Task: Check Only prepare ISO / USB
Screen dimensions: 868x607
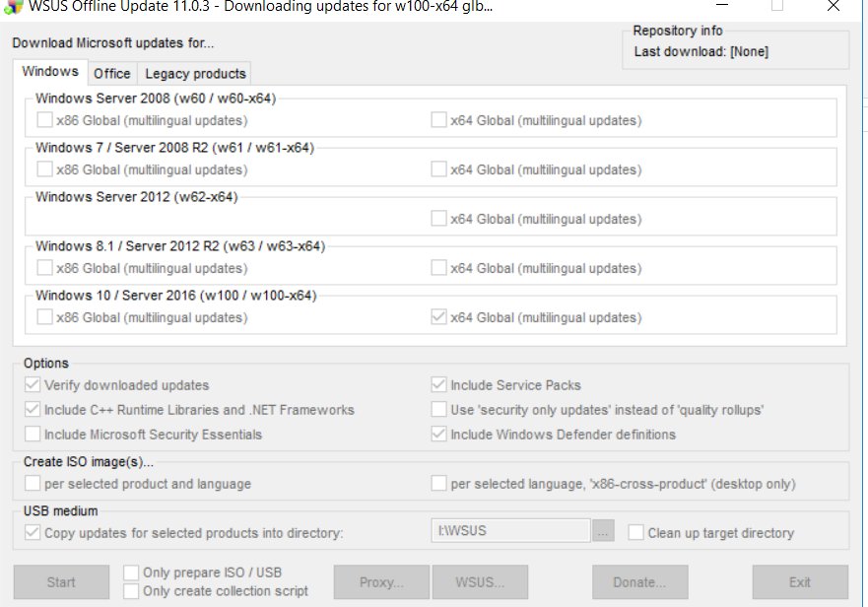Action: (x=131, y=573)
